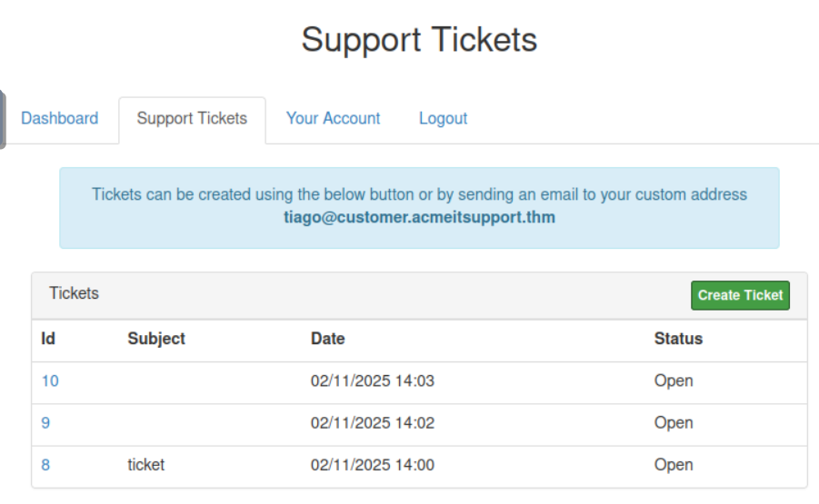Open the Dashboard tab

(59, 118)
